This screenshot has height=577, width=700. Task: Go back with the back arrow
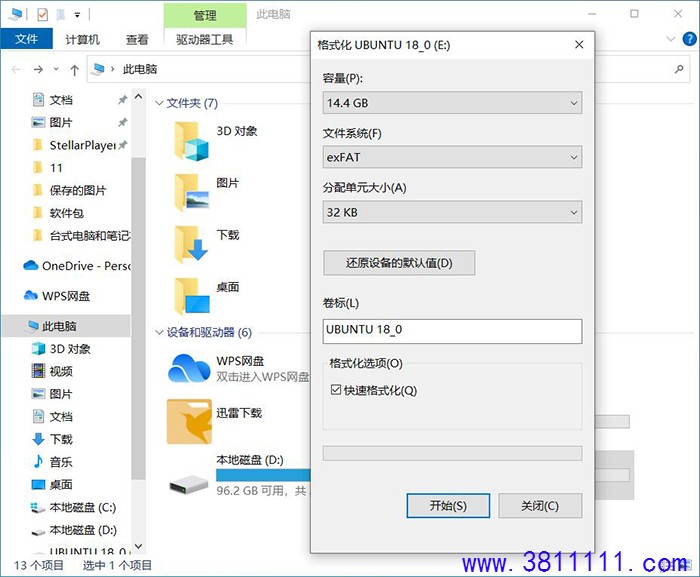click(16, 69)
